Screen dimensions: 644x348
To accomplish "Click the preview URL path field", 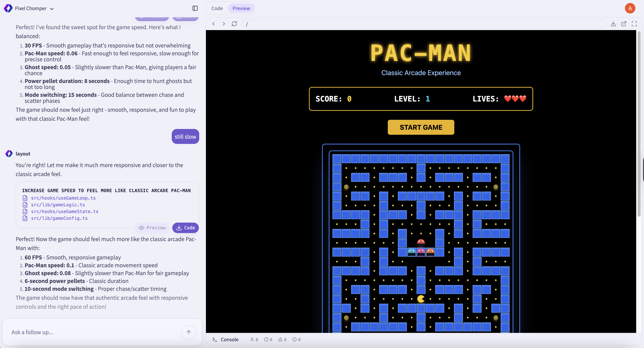I will pyautogui.click(x=423, y=24).
